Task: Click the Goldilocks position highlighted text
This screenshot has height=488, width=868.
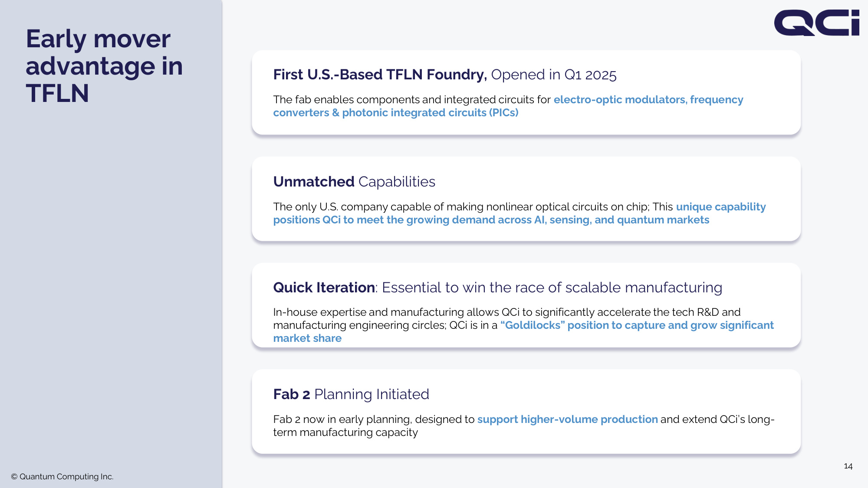Action: click(x=637, y=325)
